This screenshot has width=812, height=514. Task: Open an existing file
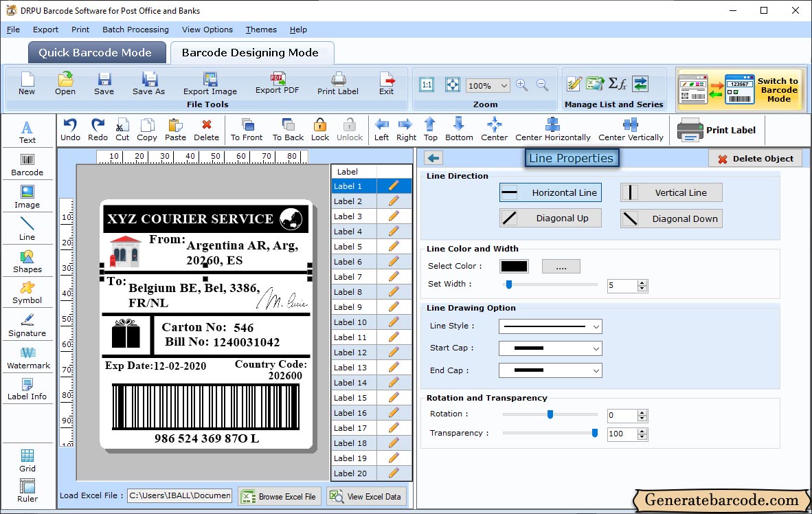point(65,83)
